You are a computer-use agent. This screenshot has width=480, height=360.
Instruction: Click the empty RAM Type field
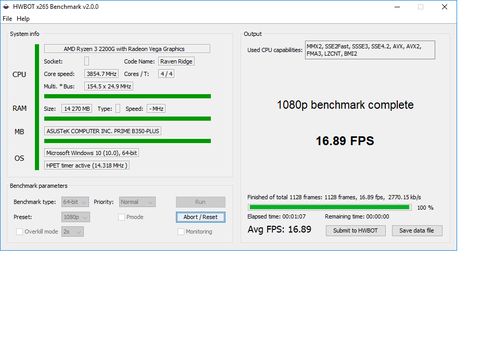point(118,109)
